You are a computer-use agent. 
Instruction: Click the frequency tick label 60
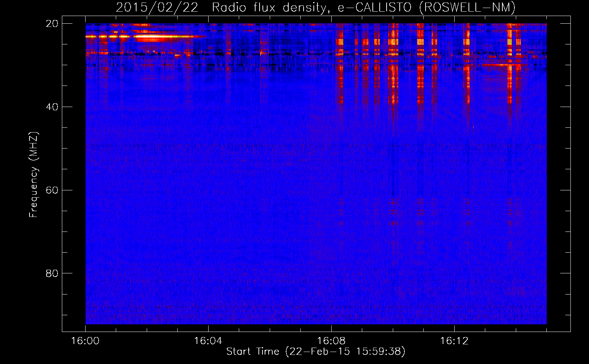[52, 190]
